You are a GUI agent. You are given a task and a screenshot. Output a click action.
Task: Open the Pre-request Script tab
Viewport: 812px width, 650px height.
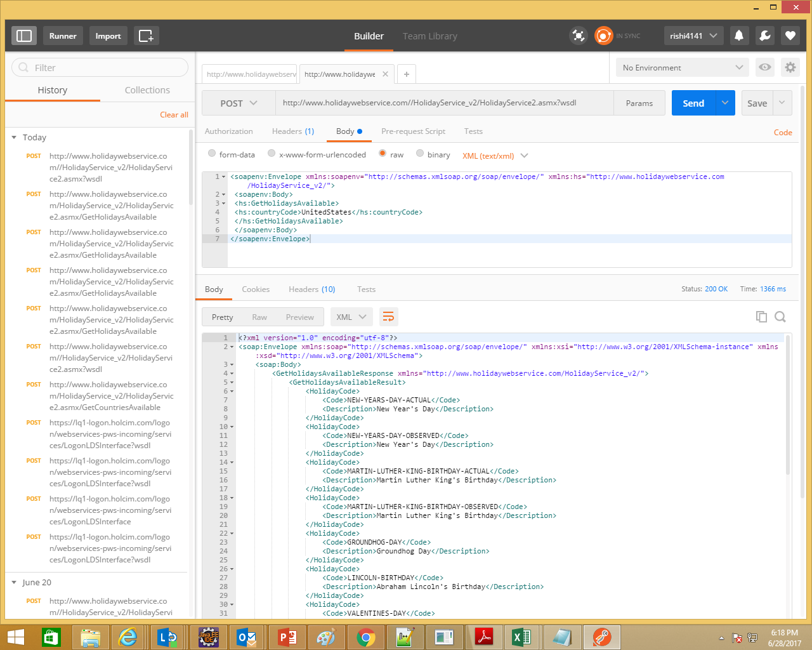[413, 131]
